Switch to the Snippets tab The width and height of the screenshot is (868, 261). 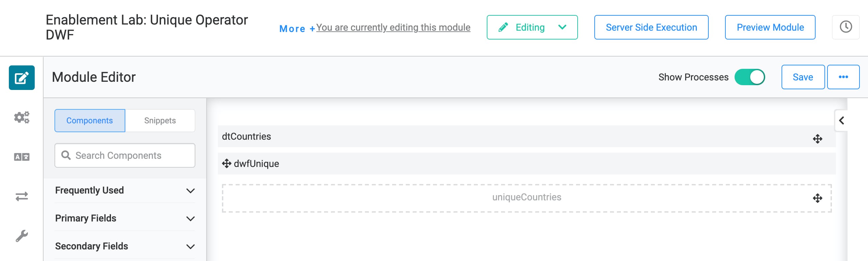click(x=160, y=121)
